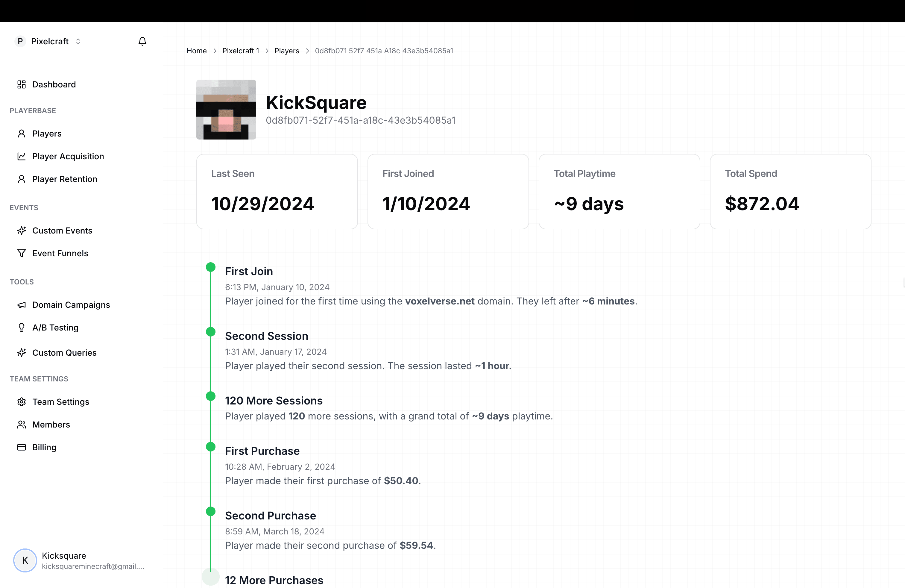Viewport: 905px width, 588px height.
Task: Click the Player Acquisition chart icon
Action: (22, 156)
